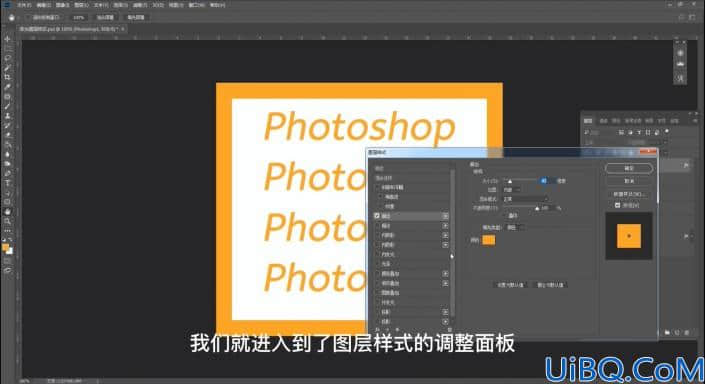
Task: Select the Lasso tool
Action: pyautogui.click(x=7, y=58)
